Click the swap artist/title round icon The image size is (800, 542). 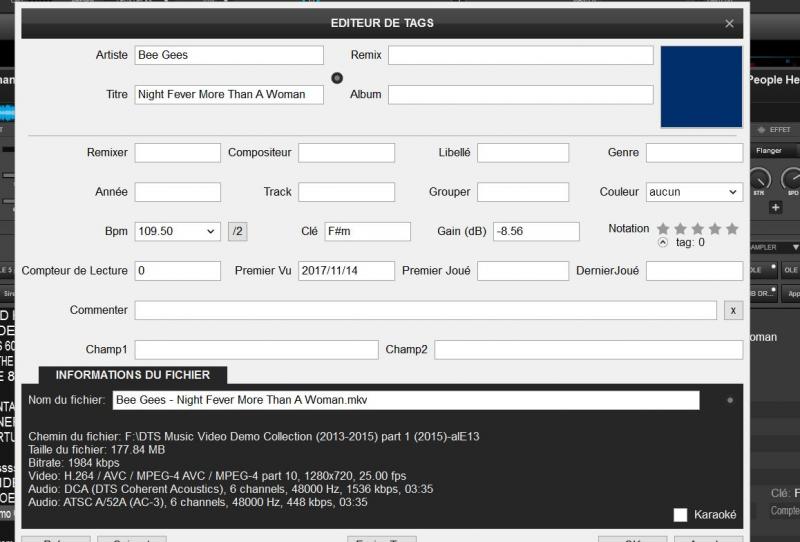pos(337,78)
